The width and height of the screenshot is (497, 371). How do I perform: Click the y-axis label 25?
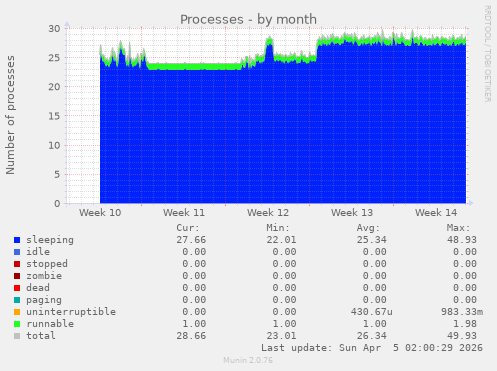[54, 58]
